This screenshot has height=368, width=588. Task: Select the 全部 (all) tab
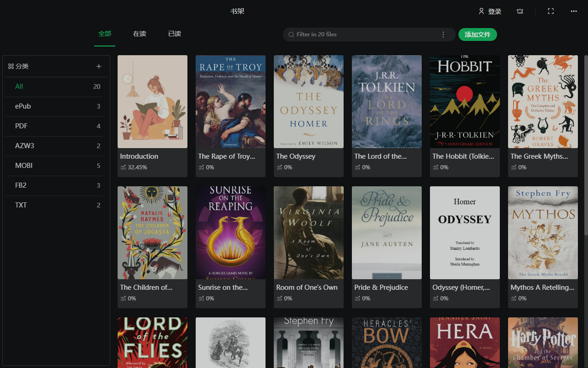(x=105, y=34)
